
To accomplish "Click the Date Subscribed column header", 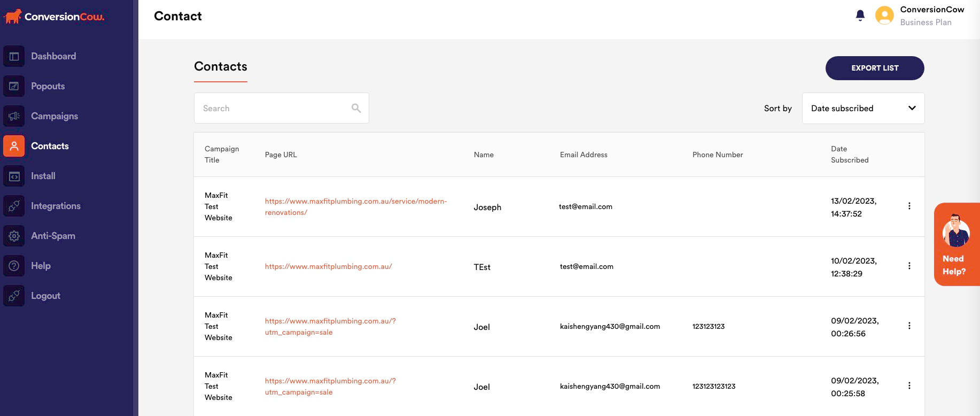I will click(850, 155).
